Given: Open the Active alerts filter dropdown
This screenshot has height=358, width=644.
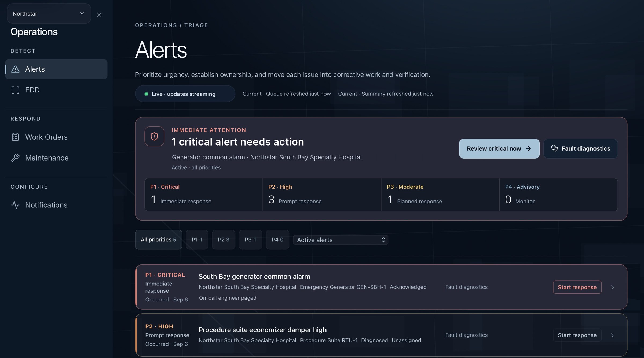Looking at the screenshot, I should (341, 240).
